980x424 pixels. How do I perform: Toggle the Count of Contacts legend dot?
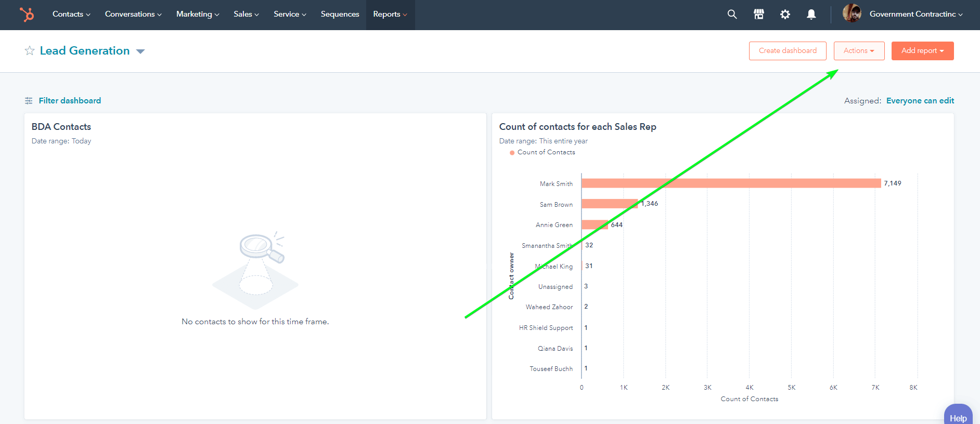(512, 153)
